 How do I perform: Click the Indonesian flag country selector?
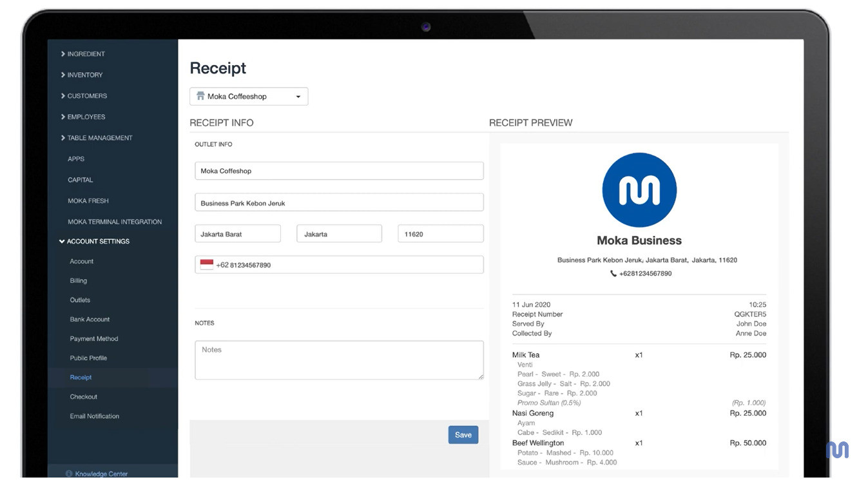(206, 265)
